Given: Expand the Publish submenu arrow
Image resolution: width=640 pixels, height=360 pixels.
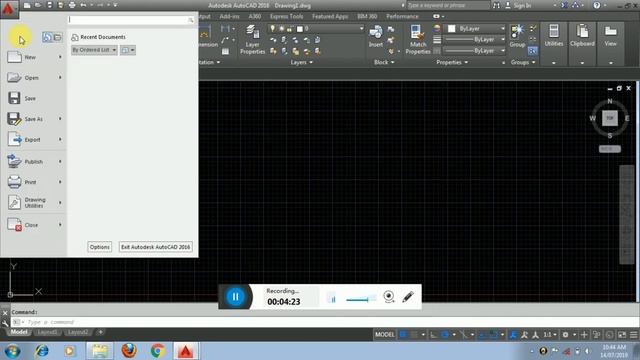Looking at the screenshot, I should (60, 162).
